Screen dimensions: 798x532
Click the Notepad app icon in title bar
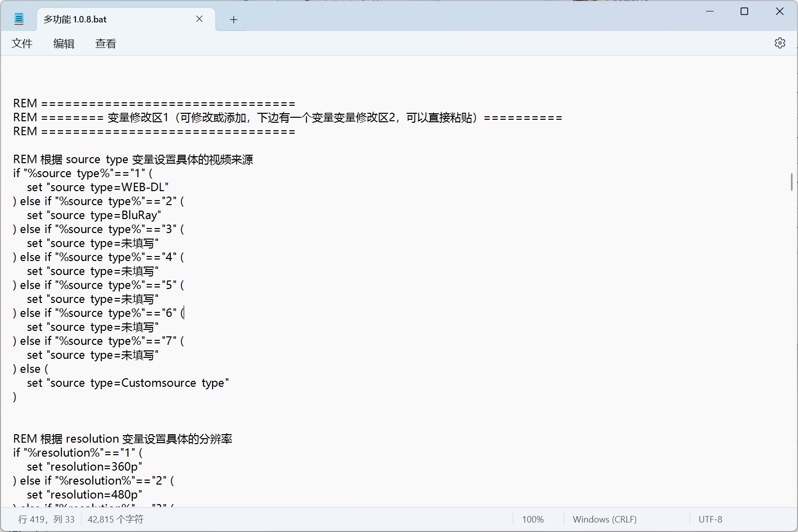(19, 19)
